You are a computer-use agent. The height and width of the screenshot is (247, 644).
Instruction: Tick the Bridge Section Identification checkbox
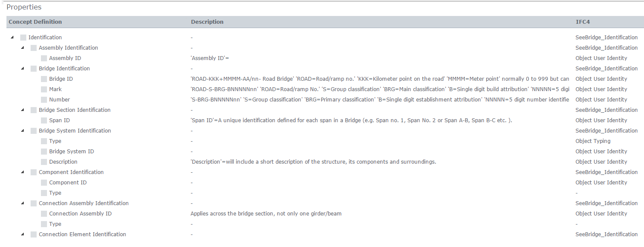34,110
